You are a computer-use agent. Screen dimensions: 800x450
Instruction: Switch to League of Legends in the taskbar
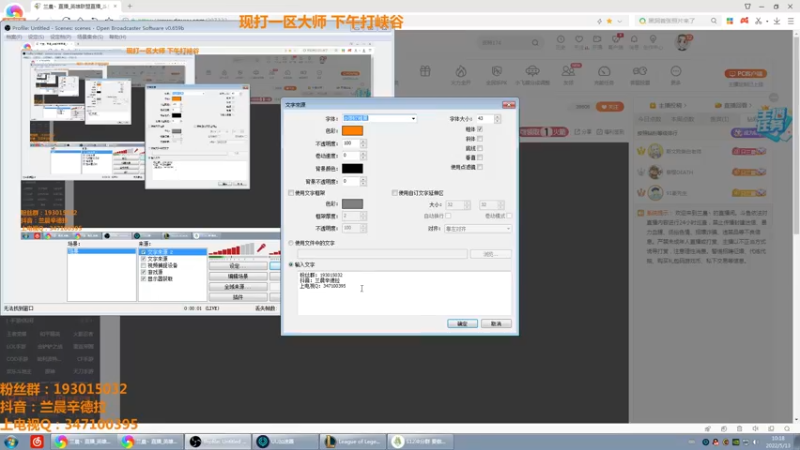pyautogui.click(x=354, y=441)
